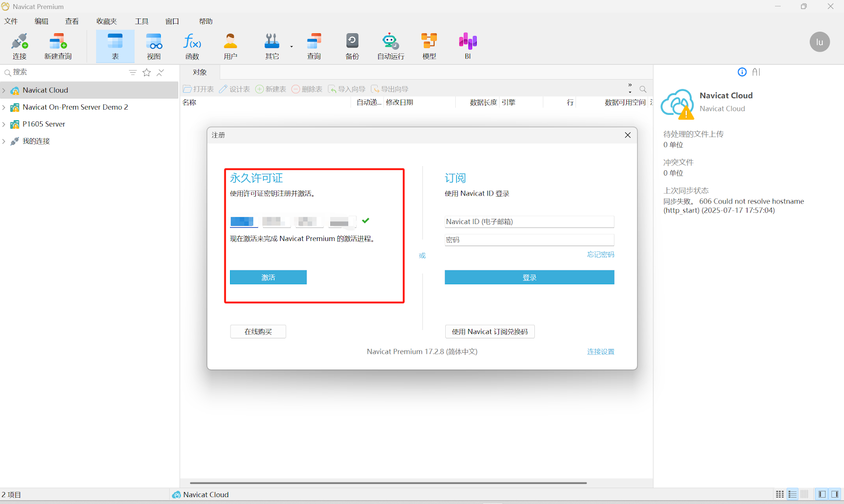
Task: Click the 密码 password field
Action: pos(529,240)
